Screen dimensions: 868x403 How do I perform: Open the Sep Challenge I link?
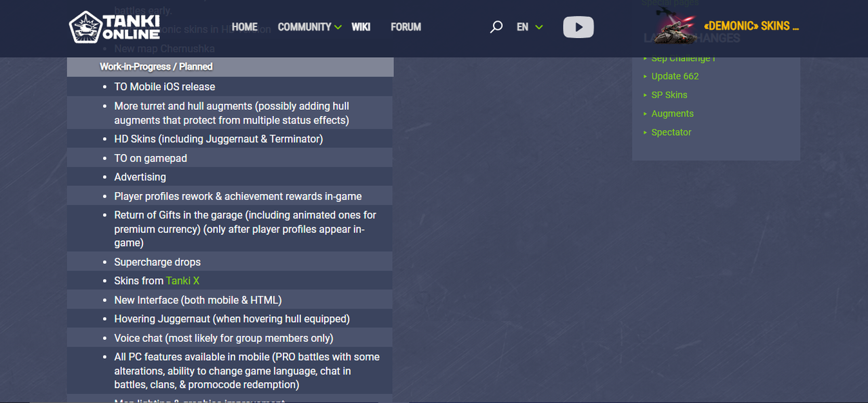[x=683, y=58]
